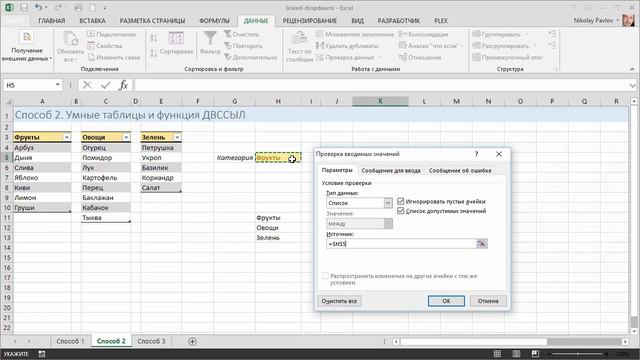Screen dimensions: 640x360
Task: Click the dialog help question mark
Action: (476, 154)
